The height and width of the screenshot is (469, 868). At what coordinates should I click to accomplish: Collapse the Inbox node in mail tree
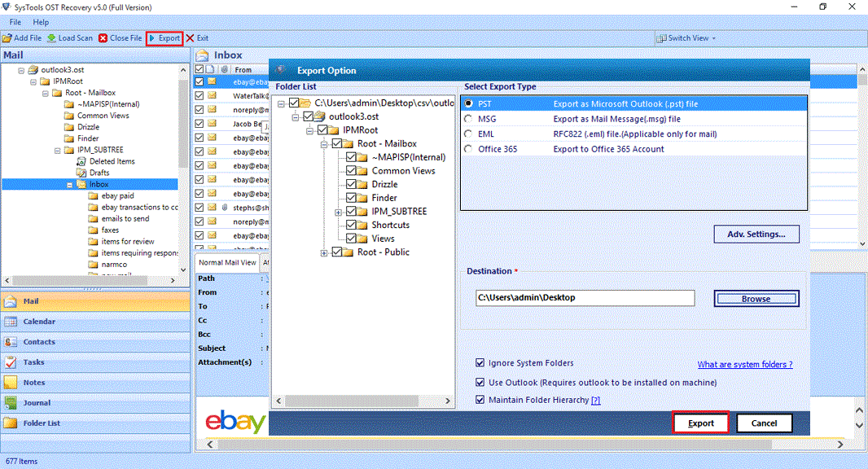70,185
